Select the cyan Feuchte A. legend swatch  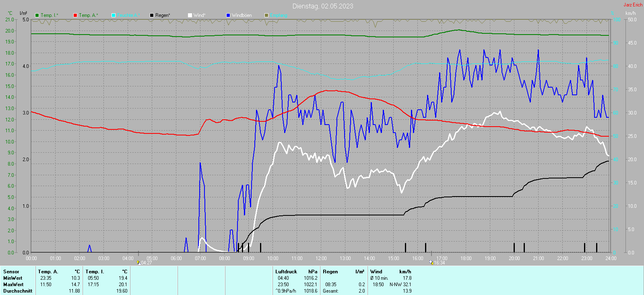coord(114,15)
